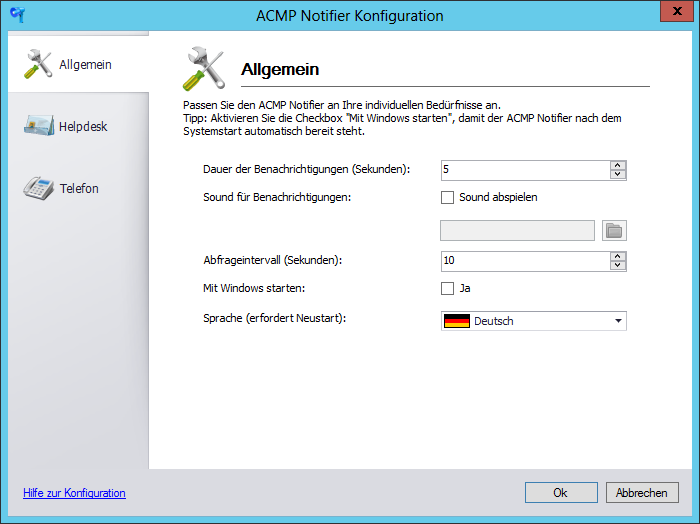Confirm with the Ok button
This screenshot has width=700, height=524.
[x=561, y=493]
